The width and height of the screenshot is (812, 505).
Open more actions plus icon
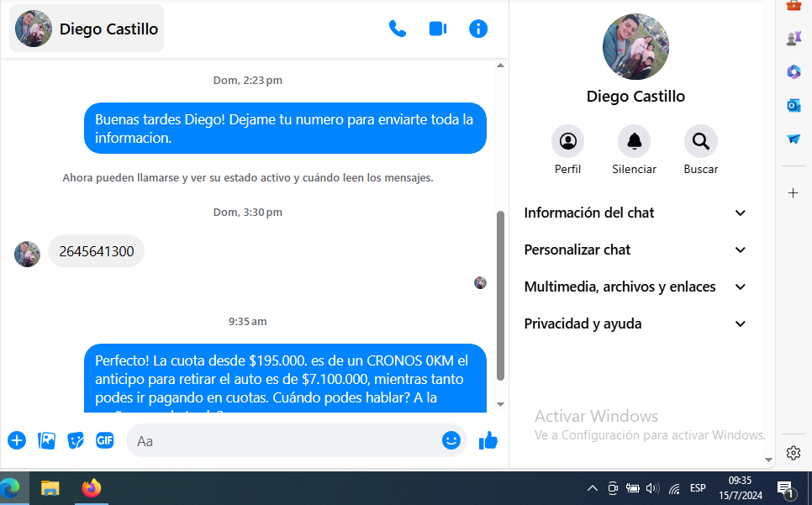pyautogui.click(x=17, y=440)
